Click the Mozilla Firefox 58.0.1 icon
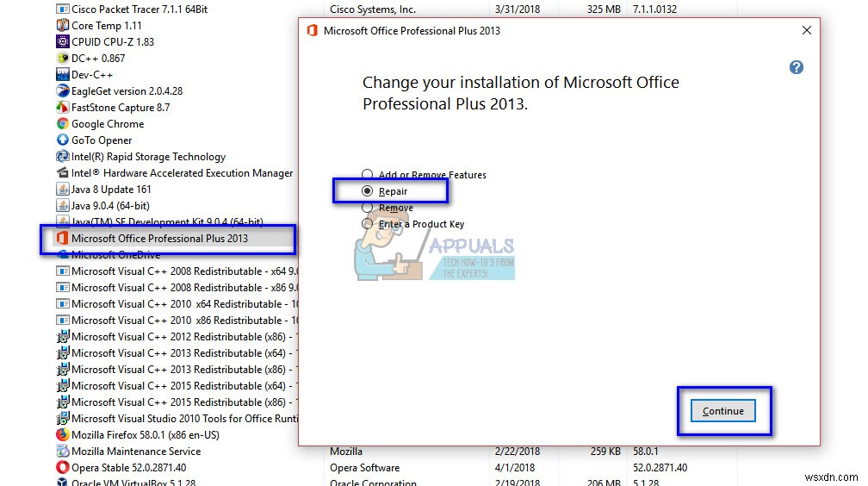 (x=63, y=434)
